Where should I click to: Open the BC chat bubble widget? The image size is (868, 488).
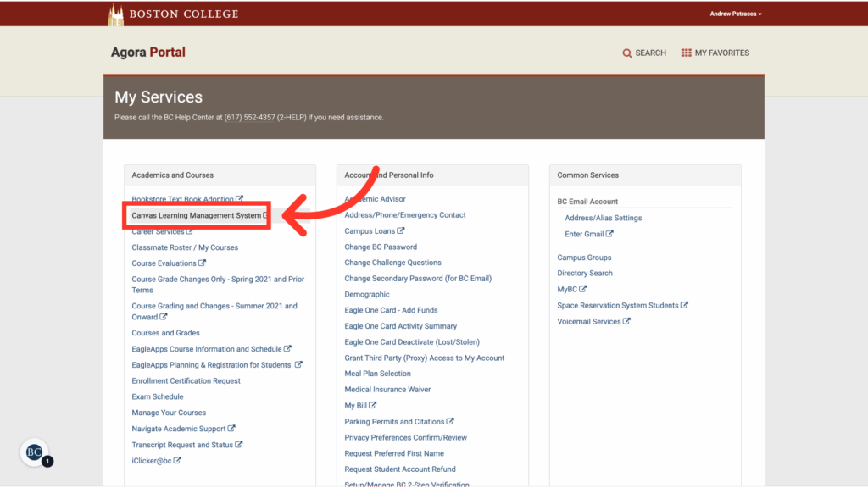click(34, 452)
